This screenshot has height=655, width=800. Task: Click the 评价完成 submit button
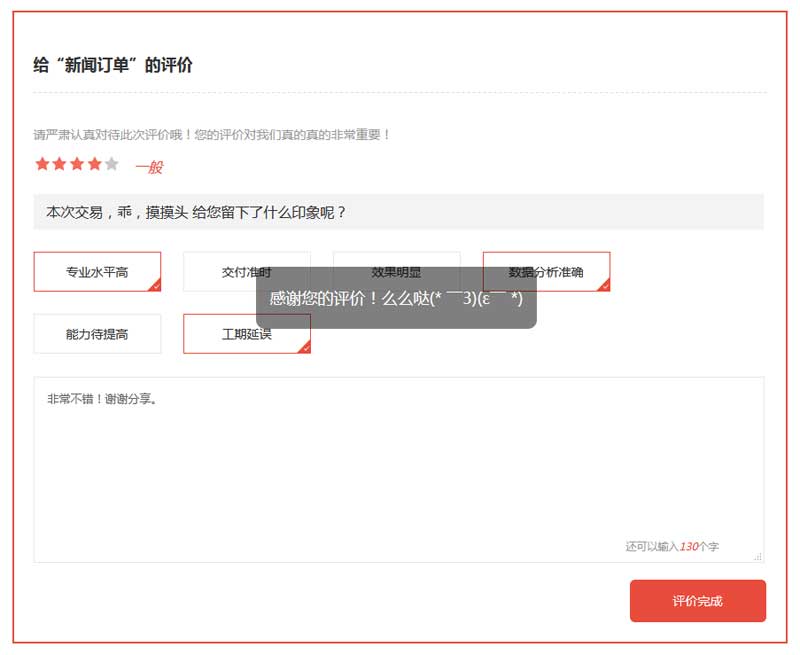click(x=697, y=601)
